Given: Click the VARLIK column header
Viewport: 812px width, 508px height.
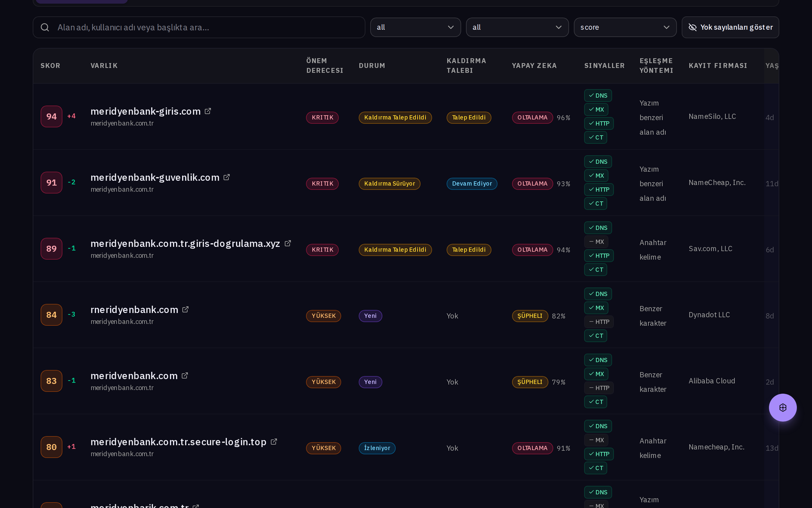Looking at the screenshot, I should click(x=104, y=66).
